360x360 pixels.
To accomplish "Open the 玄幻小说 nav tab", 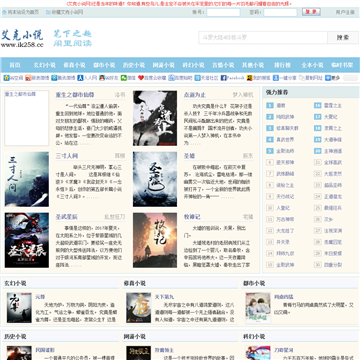I will [45, 65].
